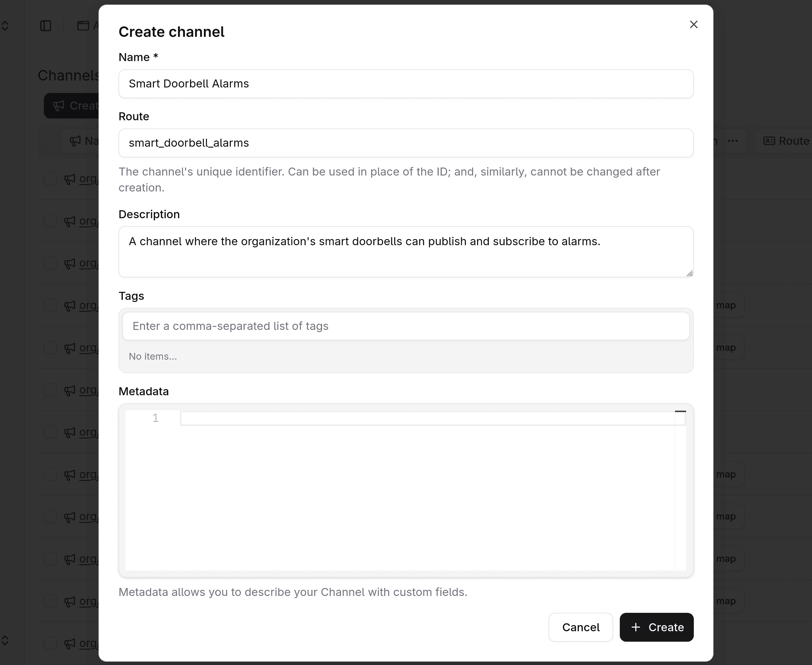Dismiss the Create channel dialog via the X
This screenshot has width=812, height=665.
click(x=694, y=24)
